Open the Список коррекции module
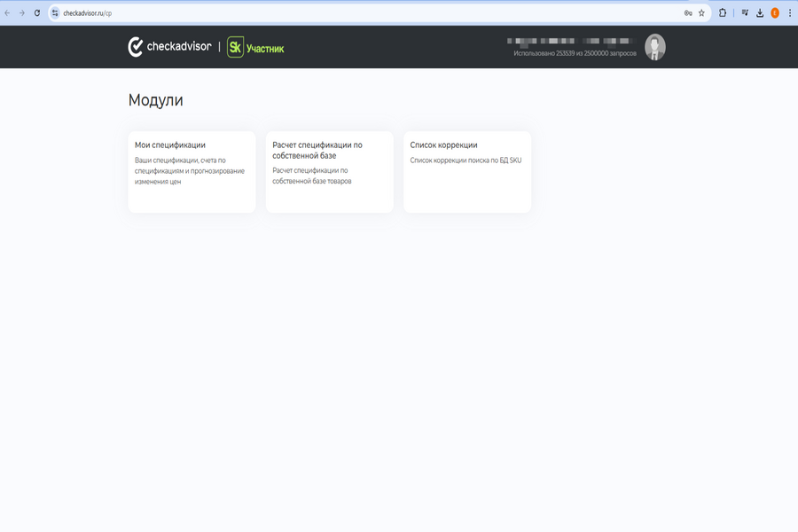Screen dimensions: 798x532 pyautogui.click(x=466, y=171)
